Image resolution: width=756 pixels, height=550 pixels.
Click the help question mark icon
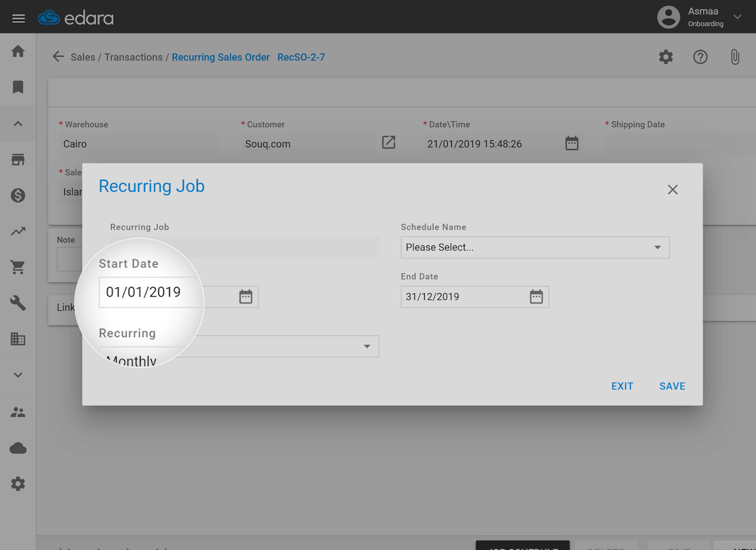coord(700,57)
